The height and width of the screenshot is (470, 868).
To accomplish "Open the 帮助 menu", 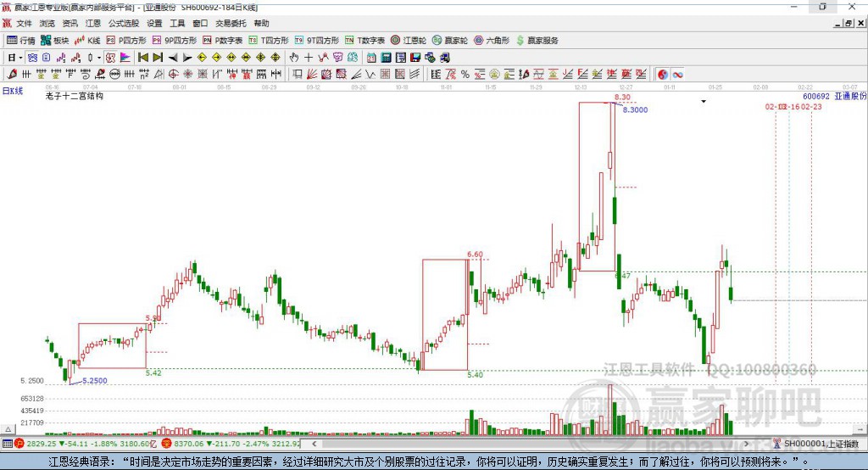I will [x=261, y=23].
